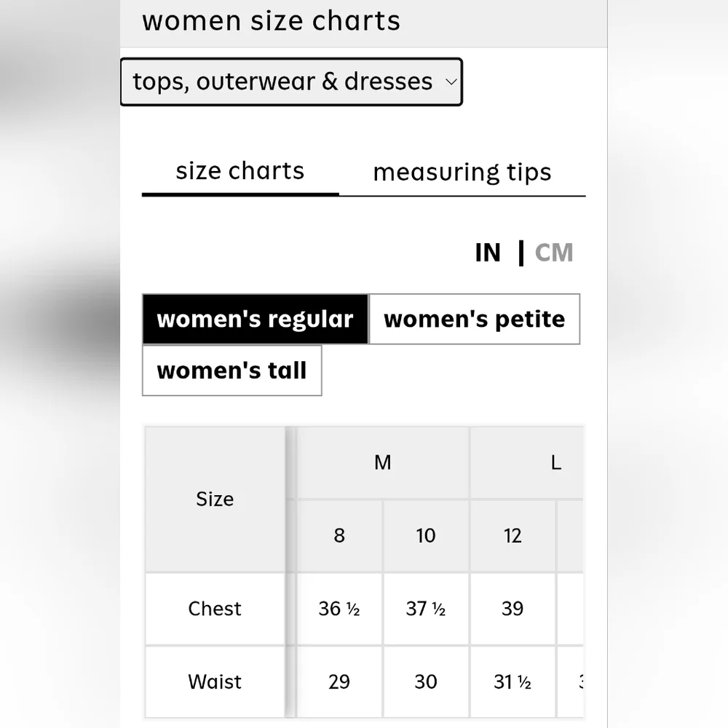Screen dimensions: 728x728
Task: Click the dropdown chevron arrow
Action: click(451, 82)
